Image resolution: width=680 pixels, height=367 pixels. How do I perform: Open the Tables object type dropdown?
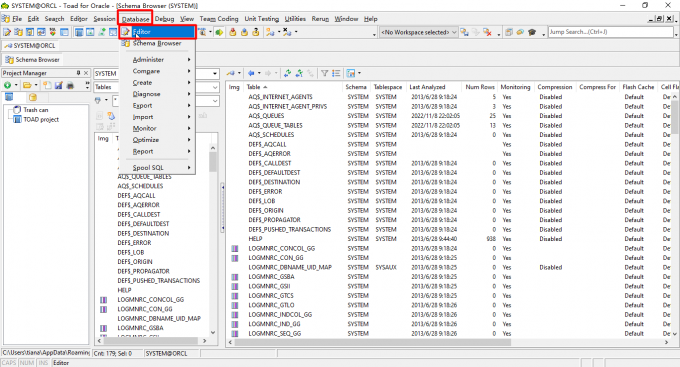[x=215, y=87]
